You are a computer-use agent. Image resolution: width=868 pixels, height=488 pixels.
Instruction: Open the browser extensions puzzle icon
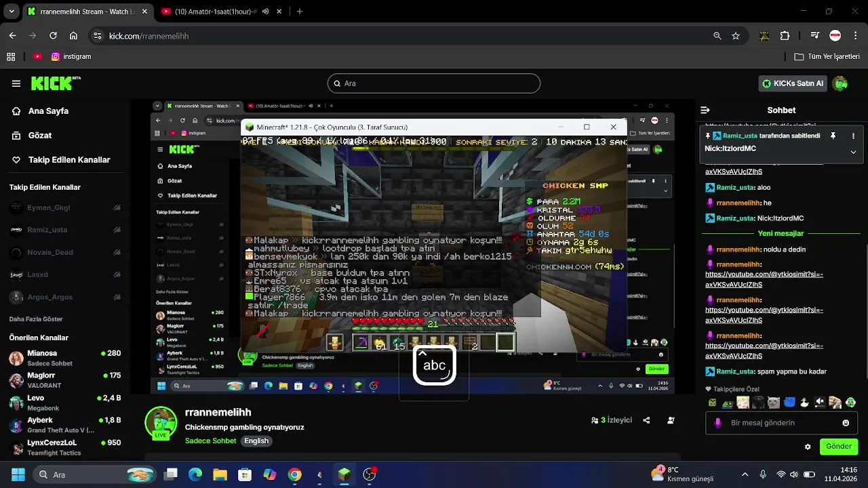(x=785, y=36)
